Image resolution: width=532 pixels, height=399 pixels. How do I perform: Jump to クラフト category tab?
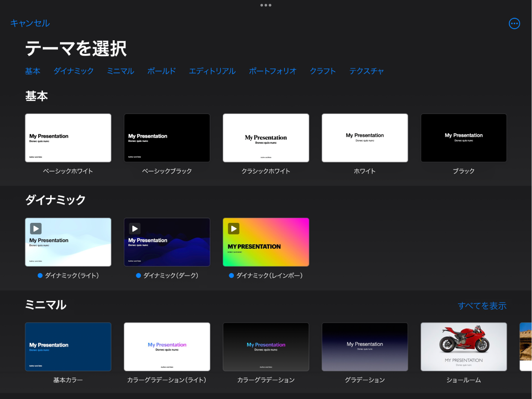pyautogui.click(x=323, y=71)
